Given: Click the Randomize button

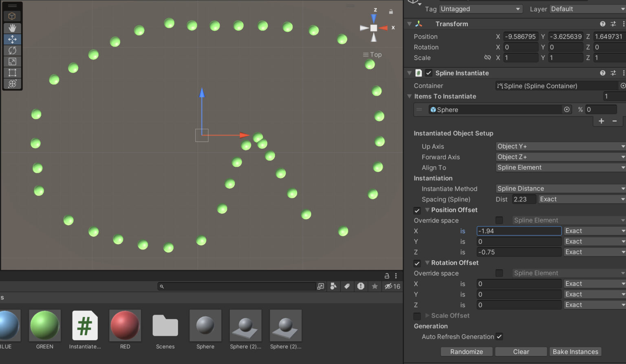Looking at the screenshot, I should pos(466,351).
